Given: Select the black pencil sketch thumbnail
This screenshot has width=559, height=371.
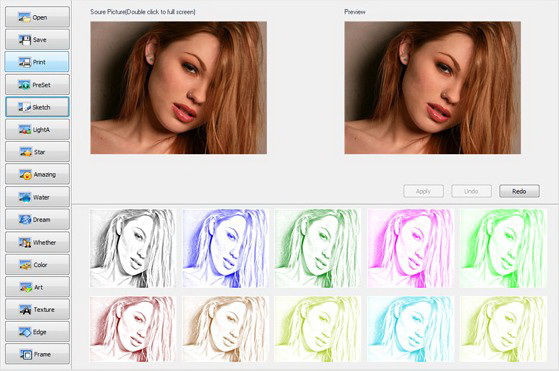Looking at the screenshot, I should 133,248.
